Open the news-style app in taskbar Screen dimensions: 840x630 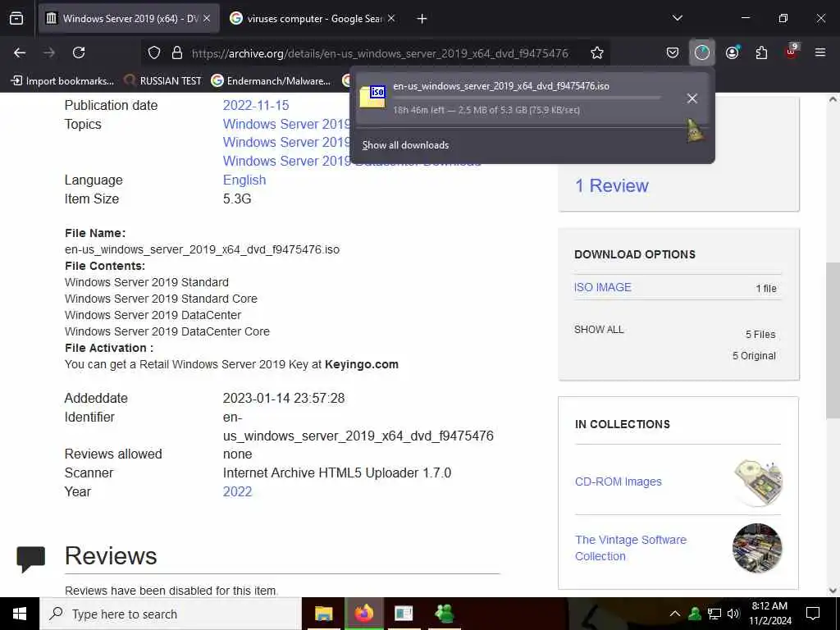coord(404,614)
